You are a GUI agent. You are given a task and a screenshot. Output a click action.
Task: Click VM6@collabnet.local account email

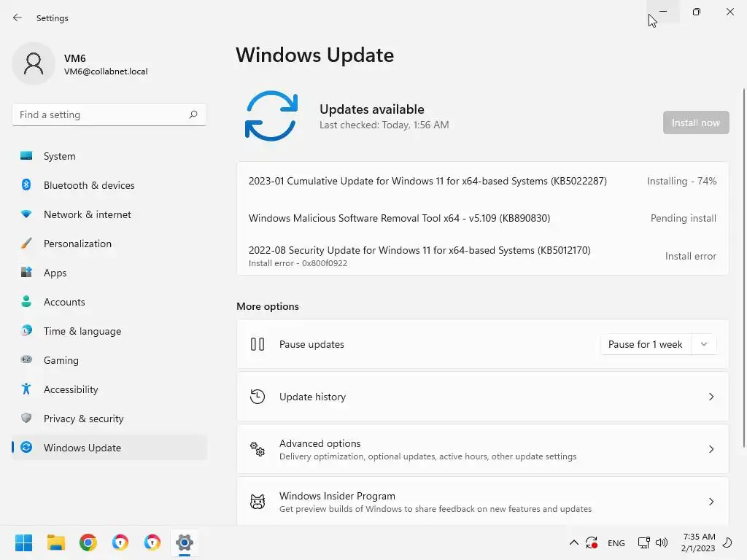coord(106,71)
